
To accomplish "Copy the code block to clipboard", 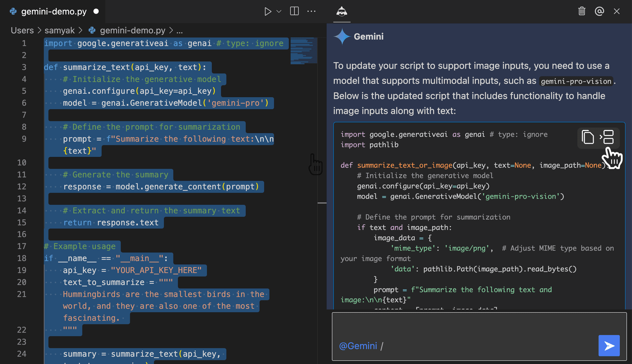I will coord(588,137).
